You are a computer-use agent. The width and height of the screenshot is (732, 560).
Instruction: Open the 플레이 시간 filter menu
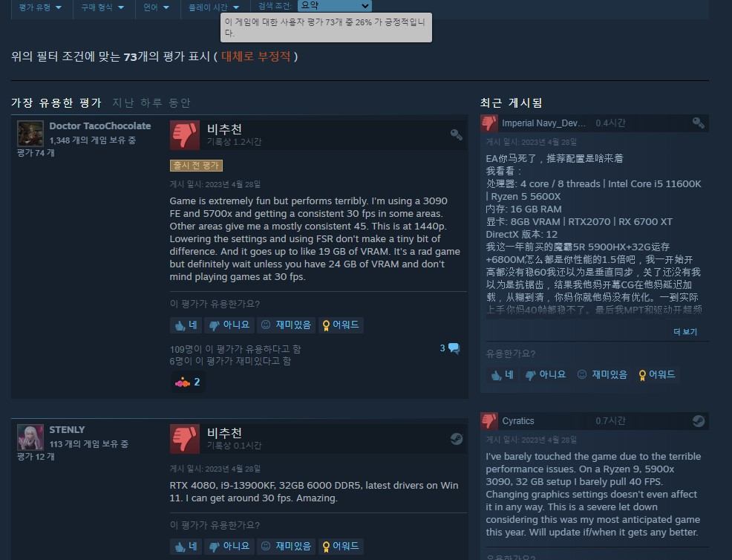click(214, 7)
